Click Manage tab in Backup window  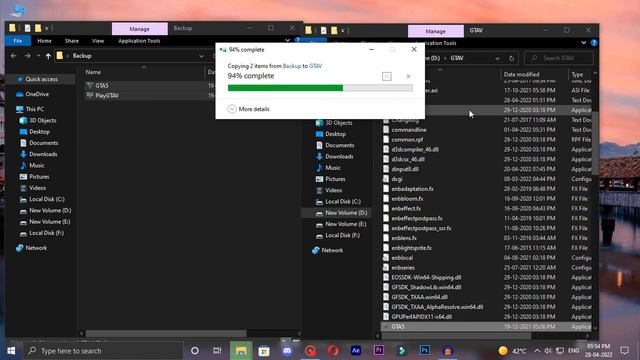coord(140,29)
